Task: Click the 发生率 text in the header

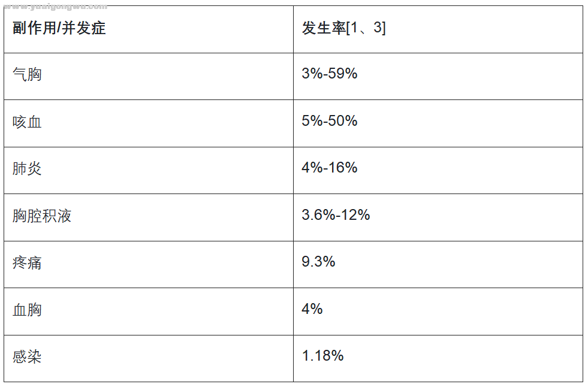Action: [324, 28]
